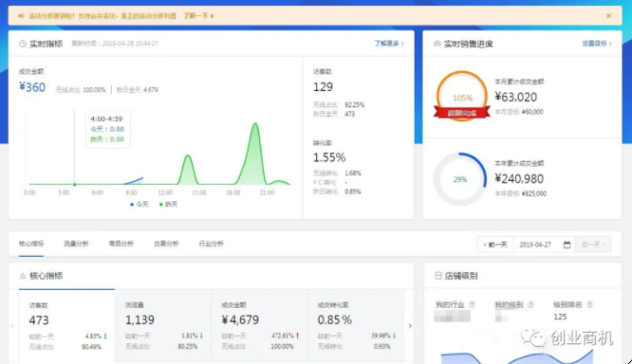The height and width of the screenshot is (364, 632).
Task: Click the camera icon beside 实时销售进度
Action: pos(437,44)
